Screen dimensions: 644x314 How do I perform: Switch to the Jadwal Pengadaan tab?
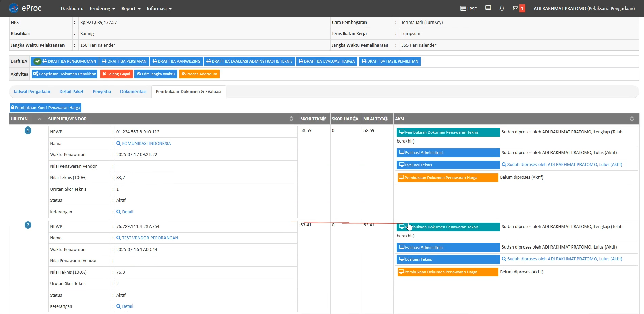click(x=32, y=92)
